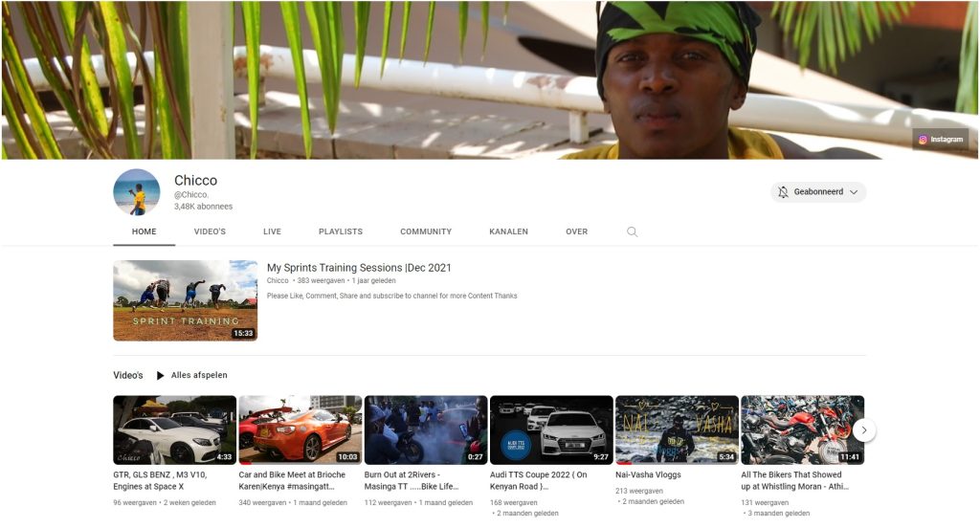
Task: Select the COMMUNITY tab
Action: coord(426,231)
